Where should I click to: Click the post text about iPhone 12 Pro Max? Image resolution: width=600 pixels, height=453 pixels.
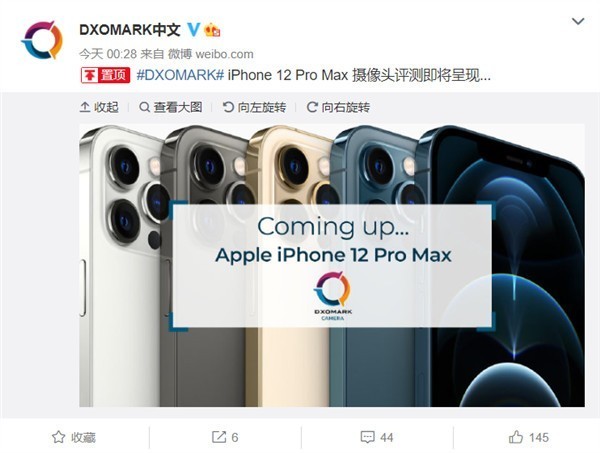coord(359,75)
